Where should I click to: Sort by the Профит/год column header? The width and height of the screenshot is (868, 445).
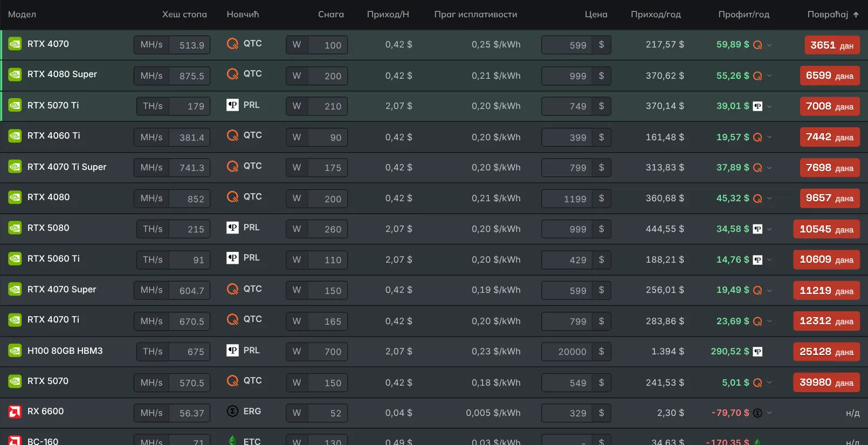(x=743, y=15)
